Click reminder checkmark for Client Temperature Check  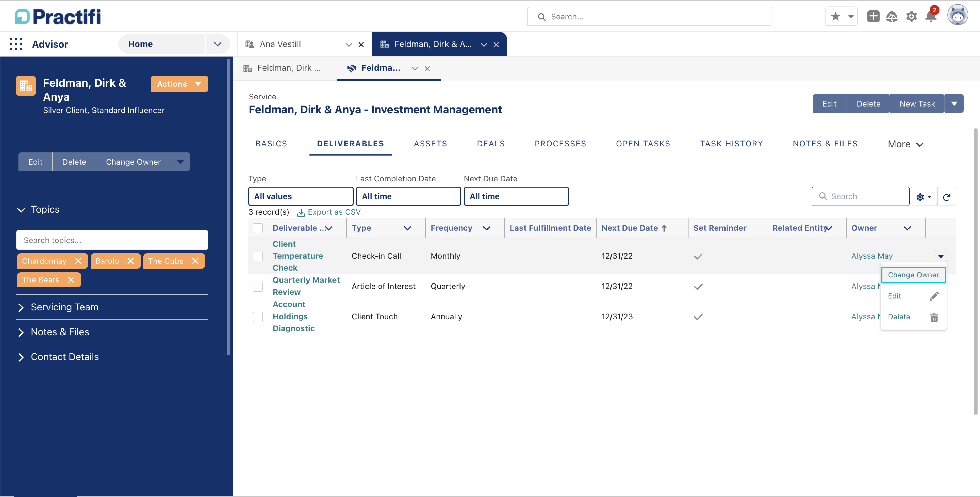(x=698, y=256)
